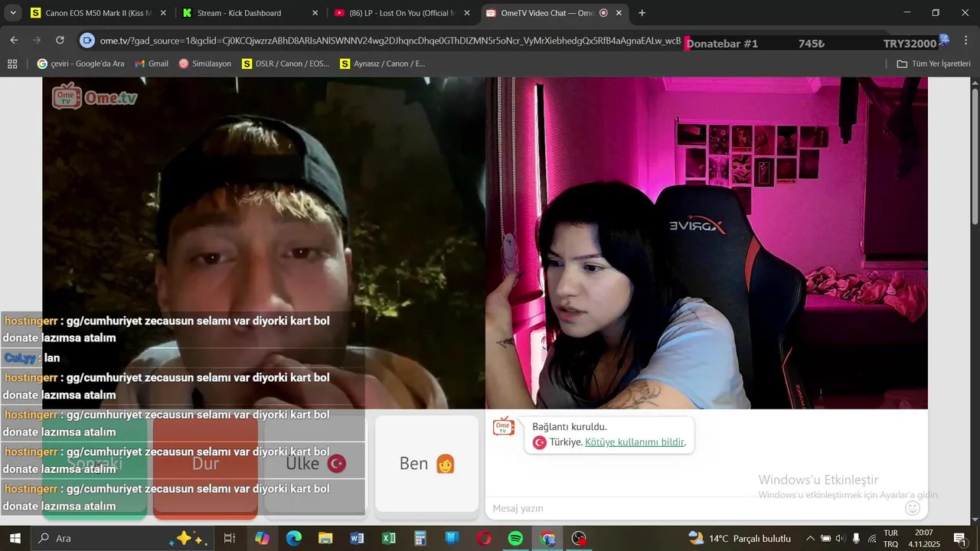The height and width of the screenshot is (551, 980).
Task: Open the camera site-info icon in address bar
Action: 87,41
